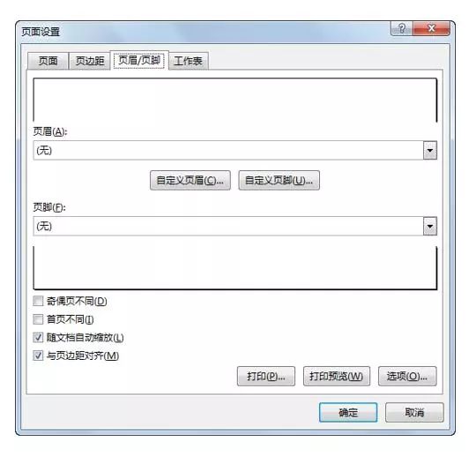The height and width of the screenshot is (456, 476).
Task: Confirm settings with 确定
Action: [348, 413]
